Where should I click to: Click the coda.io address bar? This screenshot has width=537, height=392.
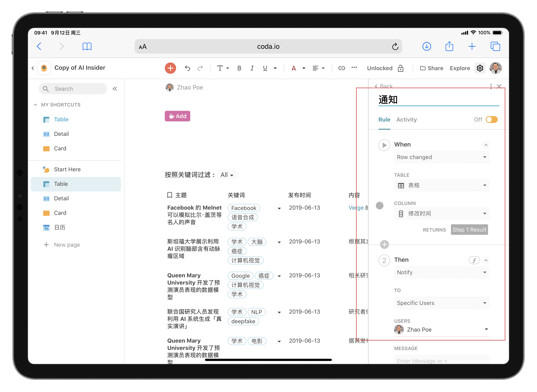coord(268,47)
